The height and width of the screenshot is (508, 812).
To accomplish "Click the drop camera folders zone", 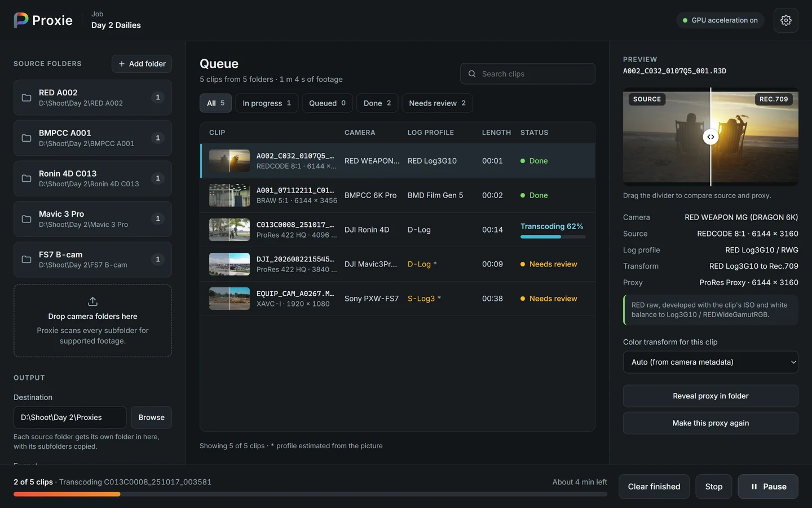I will [92, 321].
